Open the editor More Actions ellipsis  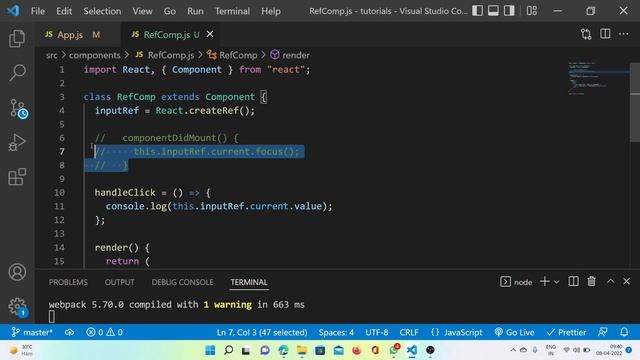(623, 34)
